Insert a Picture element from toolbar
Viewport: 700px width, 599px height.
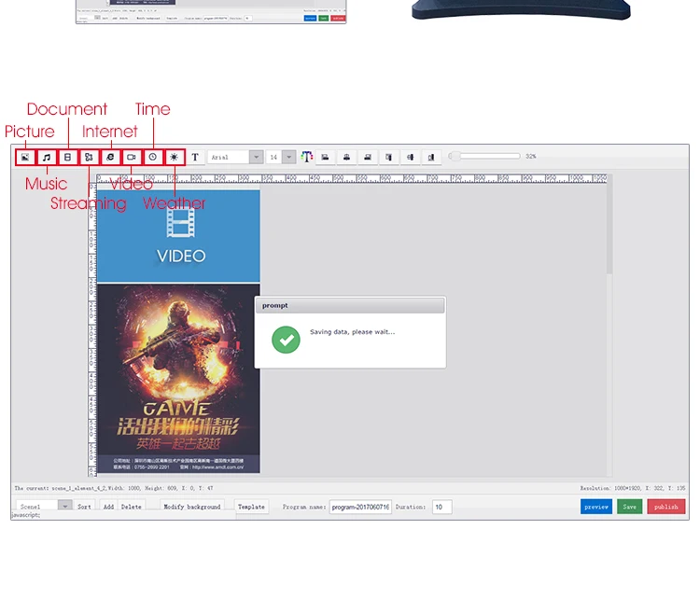(x=25, y=157)
